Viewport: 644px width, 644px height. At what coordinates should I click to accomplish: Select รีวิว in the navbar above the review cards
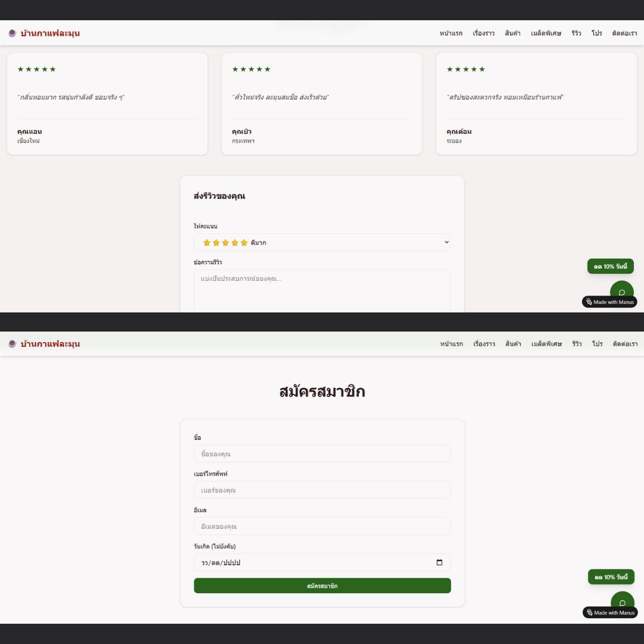[x=576, y=33]
